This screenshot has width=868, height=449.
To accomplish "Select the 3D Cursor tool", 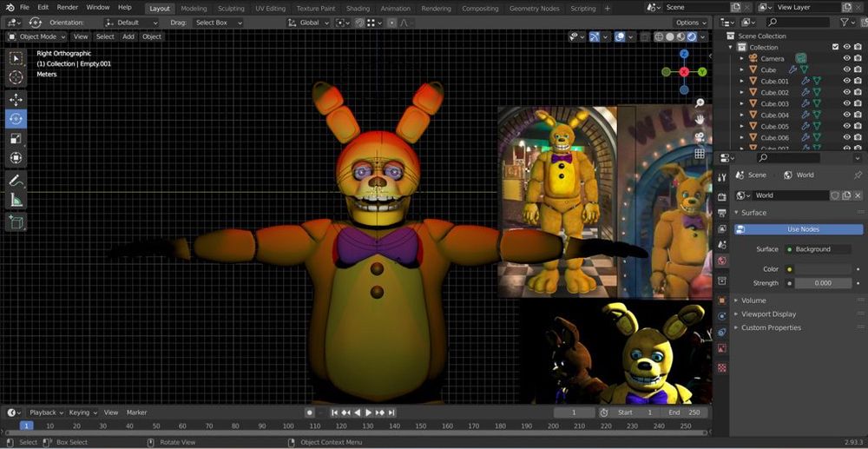I will click(x=16, y=78).
